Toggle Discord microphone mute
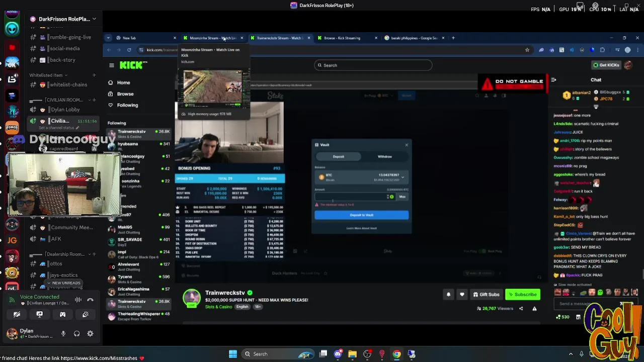This screenshot has width=644, height=362. click(x=63, y=333)
